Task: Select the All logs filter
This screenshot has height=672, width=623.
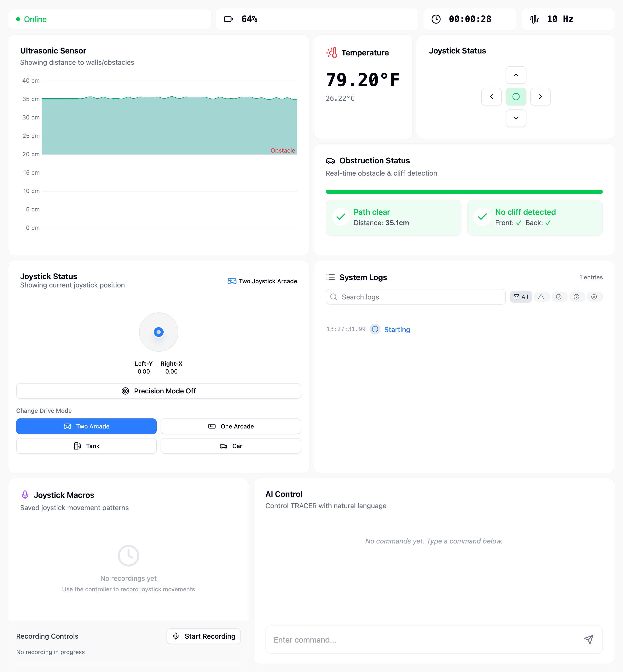Action: pyautogui.click(x=521, y=297)
